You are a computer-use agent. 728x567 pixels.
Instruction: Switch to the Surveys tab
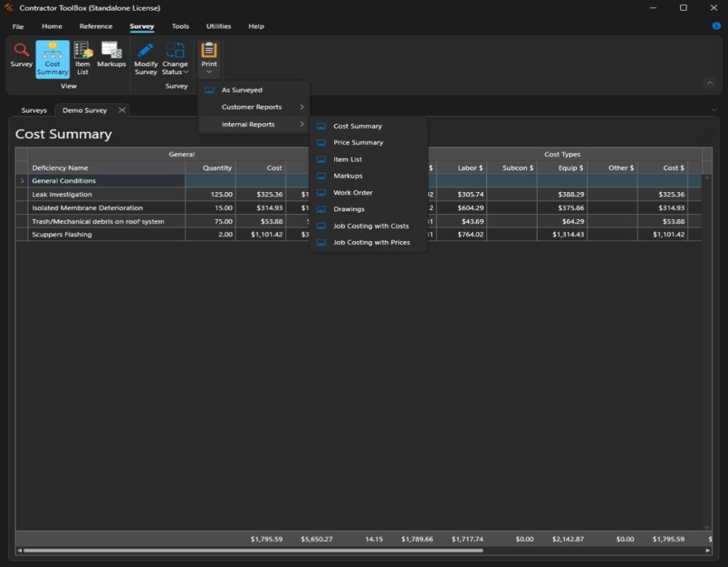pyautogui.click(x=33, y=110)
